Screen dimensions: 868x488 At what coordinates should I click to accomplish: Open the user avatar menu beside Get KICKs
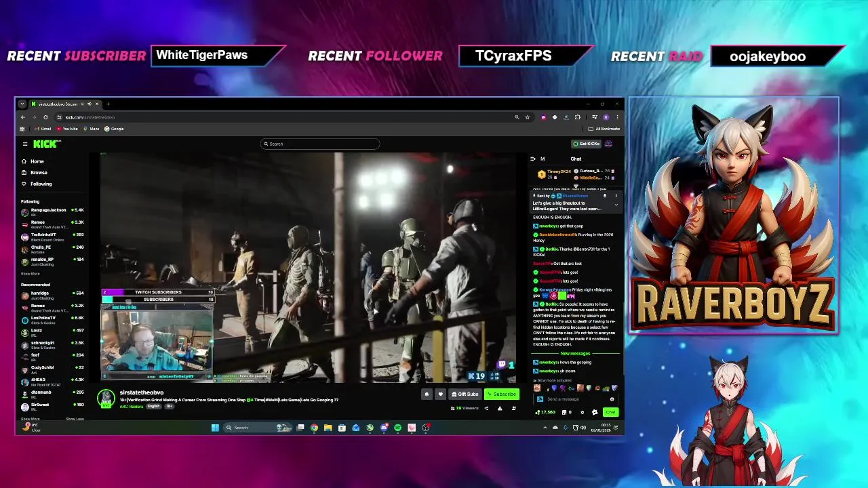coord(609,144)
